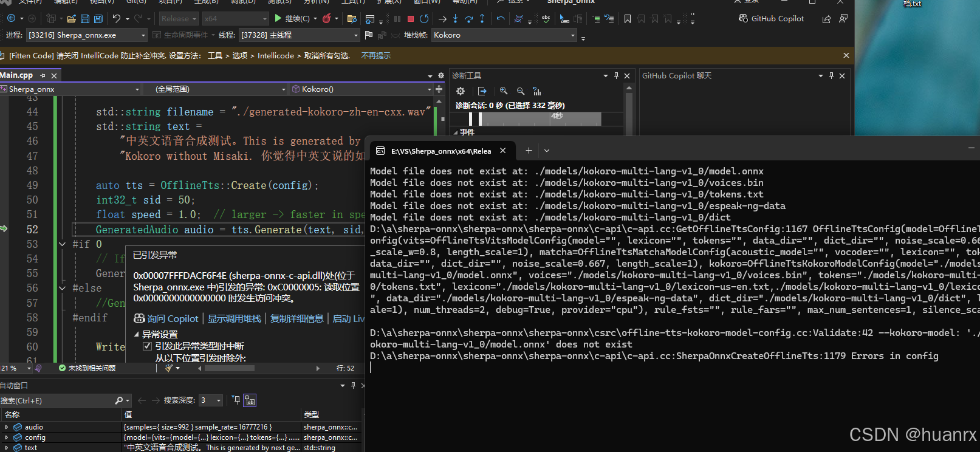The height and width of the screenshot is (452, 980).
Task: Dismiss the Fitten Code notification bar
Action: pos(846,55)
